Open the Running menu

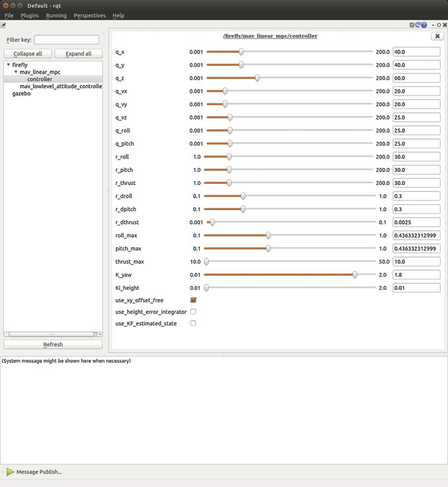(x=56, y=16)
